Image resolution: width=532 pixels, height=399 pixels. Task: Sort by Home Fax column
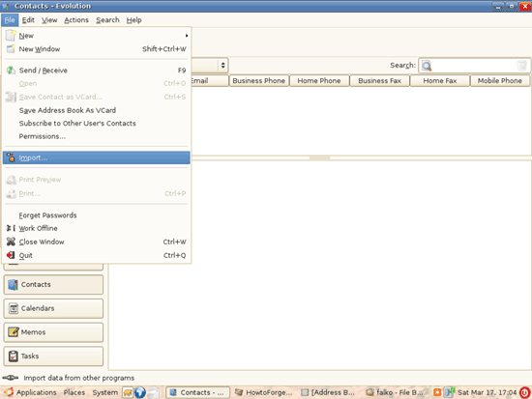tap(440, 81)
